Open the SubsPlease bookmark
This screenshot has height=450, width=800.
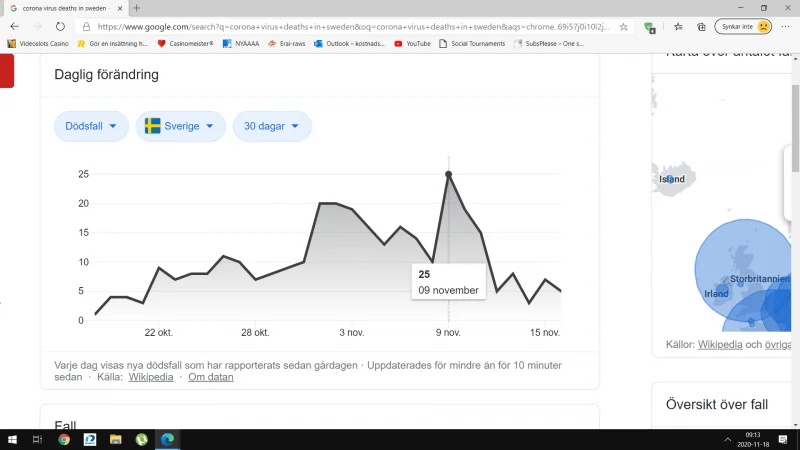click(548, 44)
